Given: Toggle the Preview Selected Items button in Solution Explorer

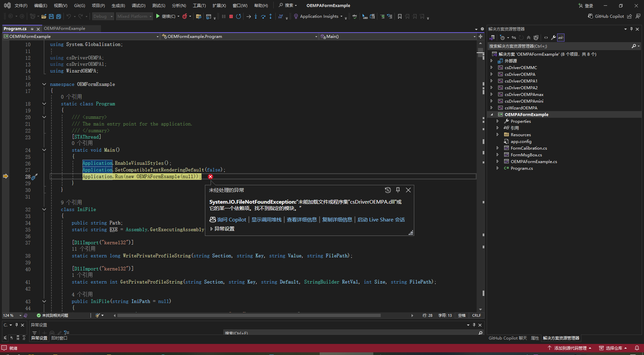Looking at the screenshot, I should point(561,38).
